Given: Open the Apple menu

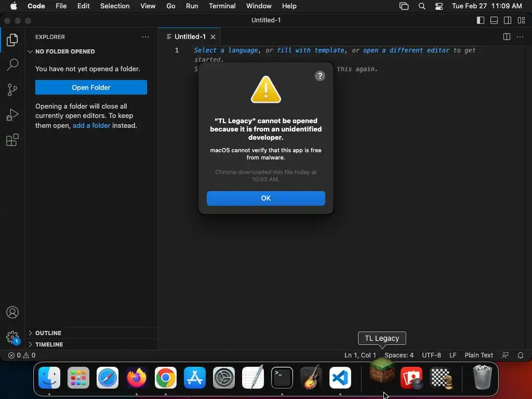Looking at the screenshot, I should [14, 6].
